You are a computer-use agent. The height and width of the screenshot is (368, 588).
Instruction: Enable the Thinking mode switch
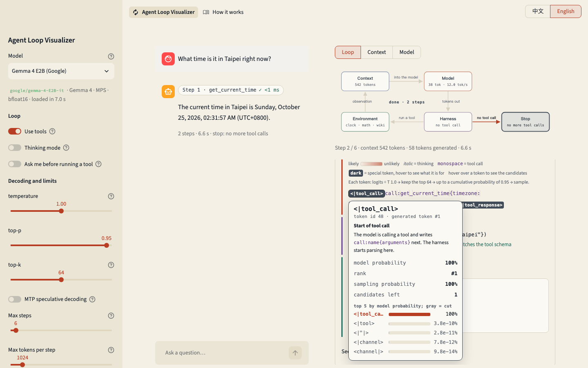(15, 148)
